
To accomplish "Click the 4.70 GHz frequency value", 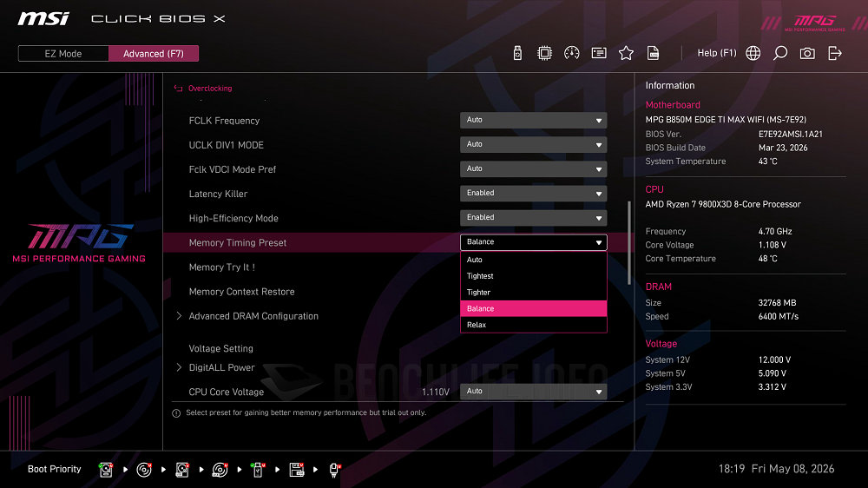I will [x=775, y=232].
